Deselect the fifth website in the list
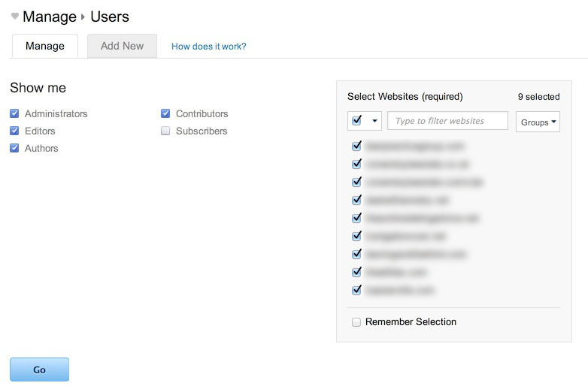Screen dimensions: 588x389 pos(356,219)
